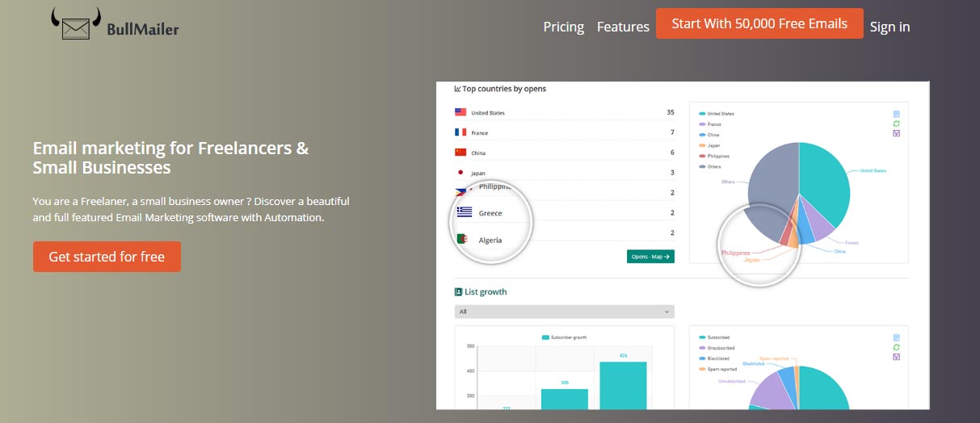Image resolution: width=980 pixels, height=423 pixels.
Task: Click the BullMailer logo
Action: (x=115, y=25)
